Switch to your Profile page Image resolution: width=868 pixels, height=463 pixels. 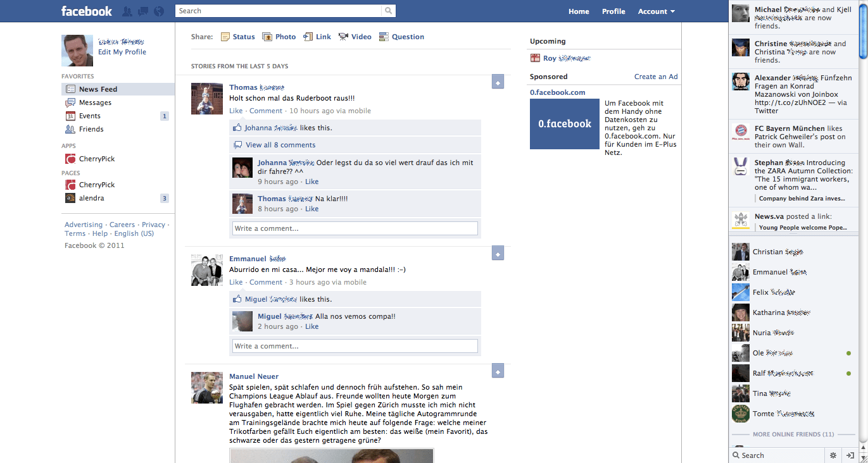[x=613, y=11]
